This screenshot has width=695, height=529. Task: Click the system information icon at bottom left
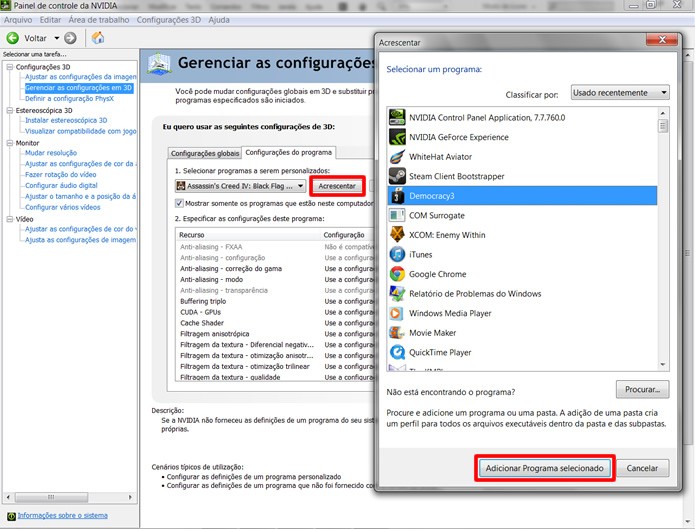point(11,516)
